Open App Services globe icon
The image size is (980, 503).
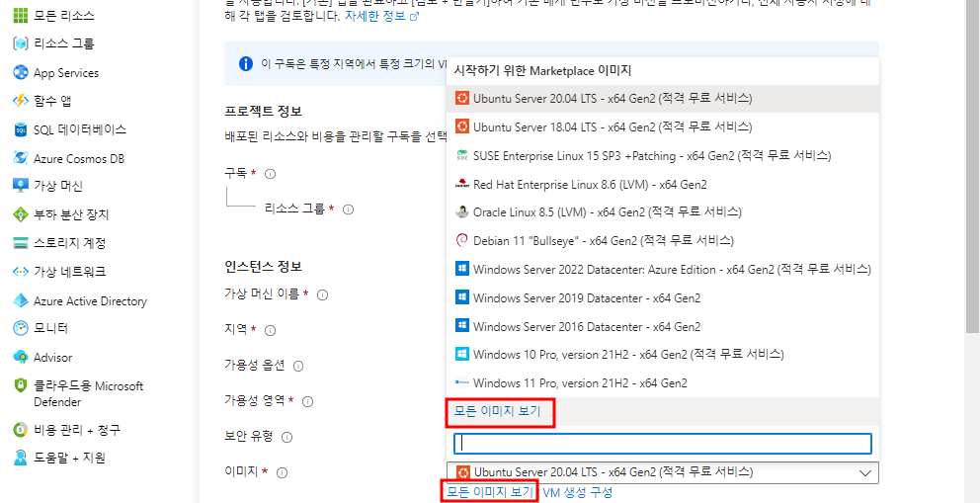pyautogui.click(x=21, y=72)
